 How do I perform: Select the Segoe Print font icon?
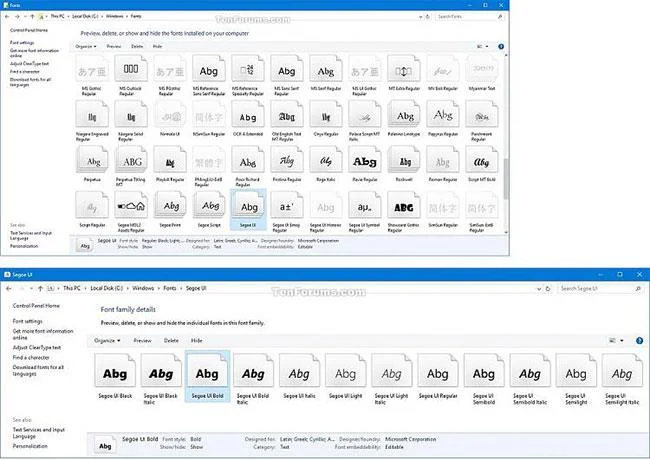[x=170, y=206]
